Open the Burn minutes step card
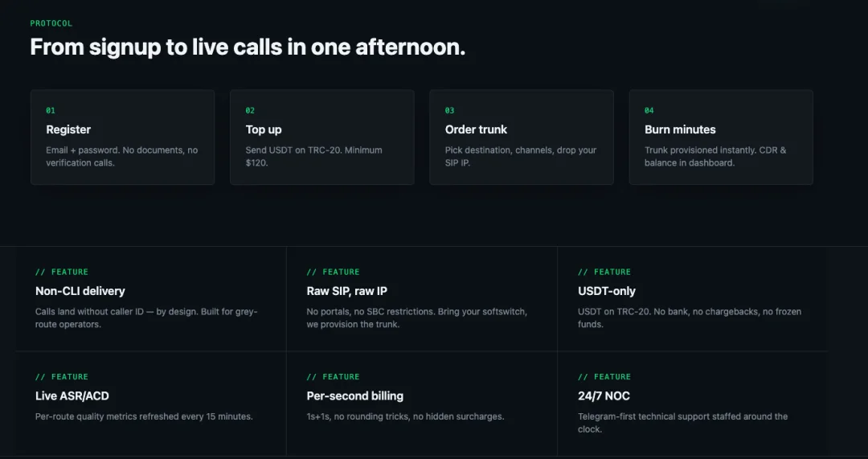Image resolution: width=868 pixels, height=459 pixels. [721, 137]
